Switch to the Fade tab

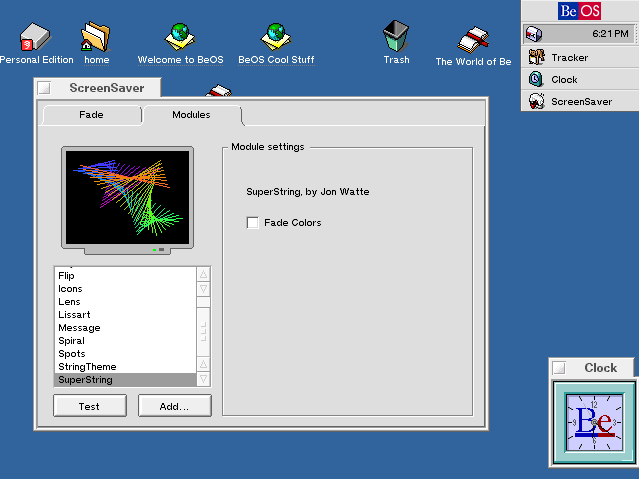(91, 115)
